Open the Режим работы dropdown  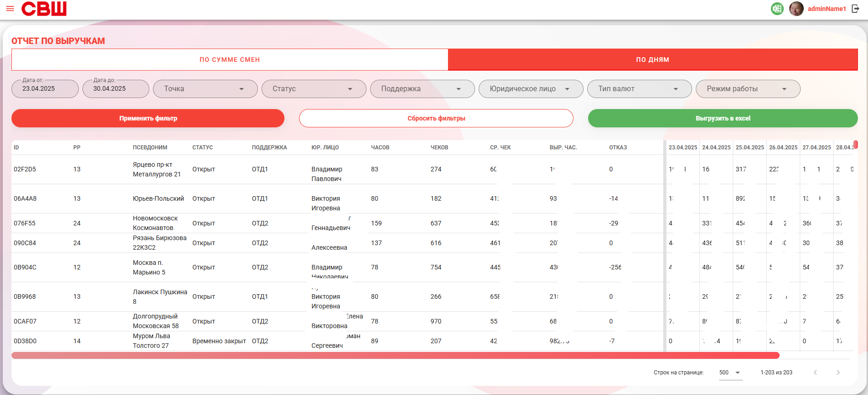pyautogui.click(x=748, y=89)
